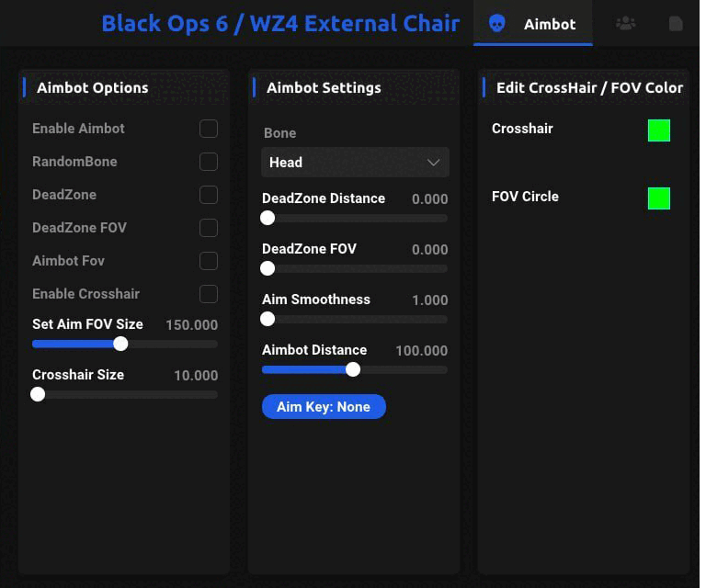This screenshot has height=588, width=706.
Task: Click the 1.000 Aim Smoothness value
Action: click(x=430, y=300)
